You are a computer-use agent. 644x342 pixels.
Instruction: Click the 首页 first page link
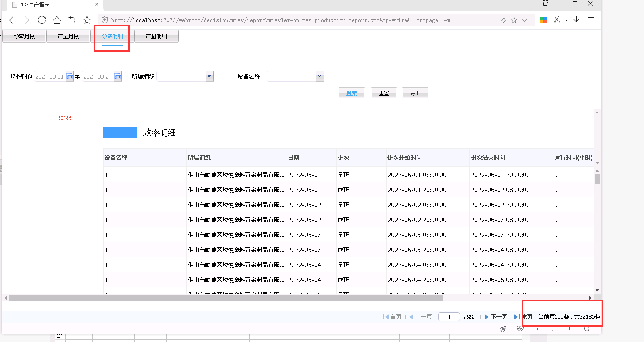pyautogui.click(x=393, y=317)
